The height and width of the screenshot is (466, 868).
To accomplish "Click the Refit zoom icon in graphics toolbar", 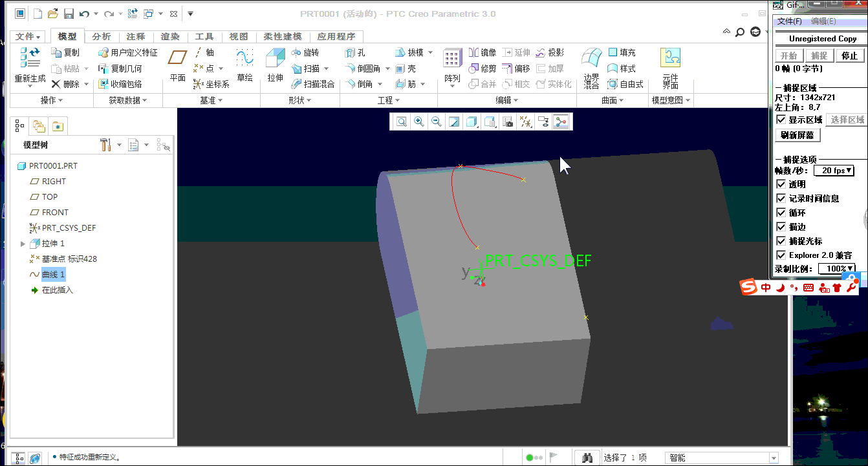I will (x=402, y=122).
